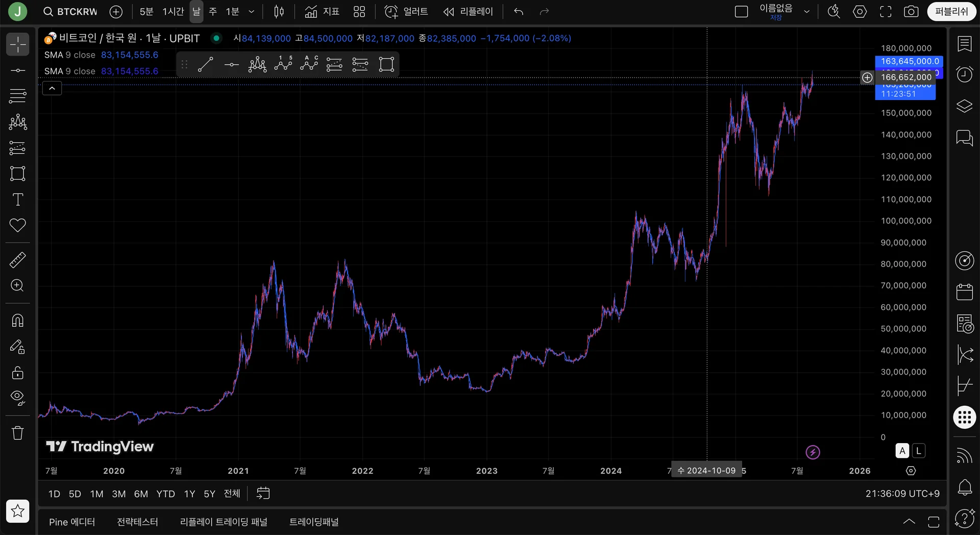Toggle lock all drawings
Image resolution: width=980 pixels, height=535 pixels.
click(x=17, y=373)
